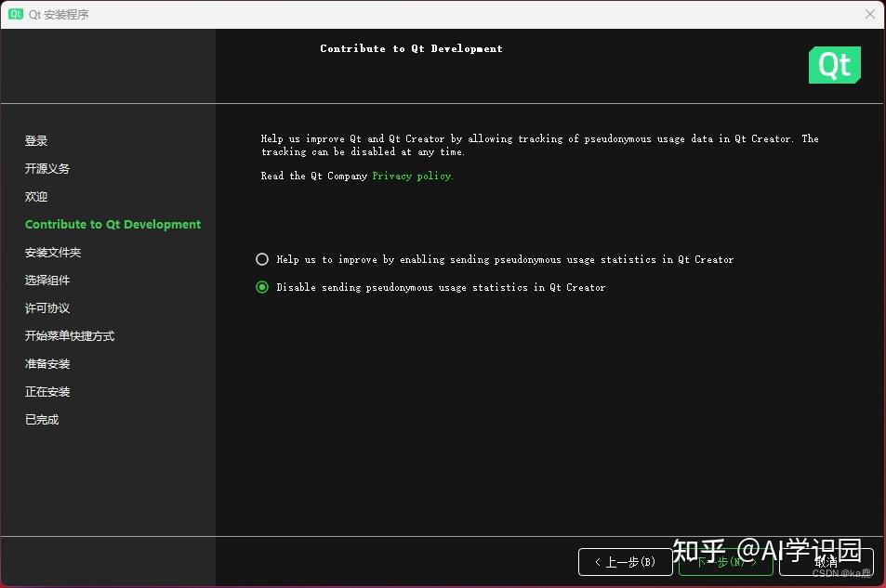The image size is (886, 588).
Task: Open the 开源义务 step in the sidebar
Action: pos(46,168)
